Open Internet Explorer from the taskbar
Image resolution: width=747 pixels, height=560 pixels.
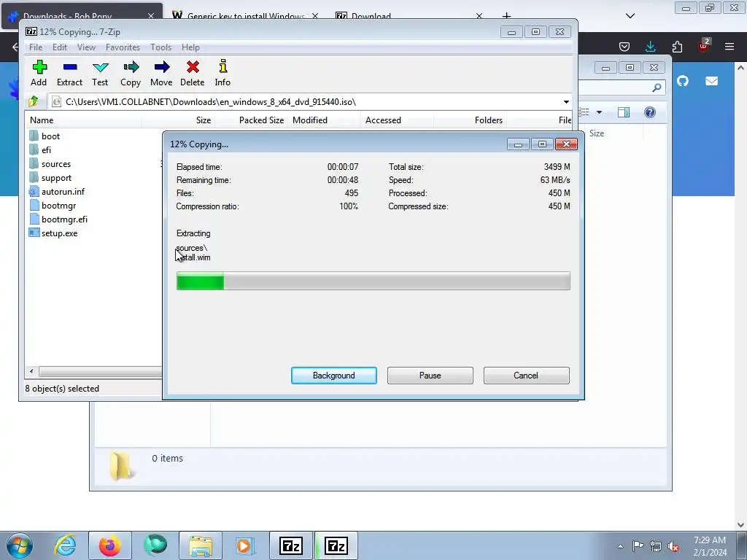pyautogui.click(x=65, y=545)
